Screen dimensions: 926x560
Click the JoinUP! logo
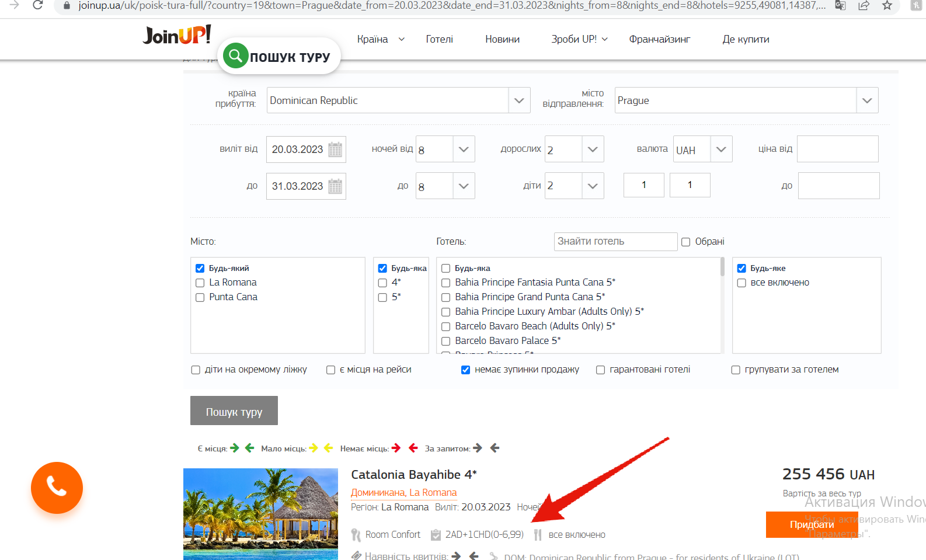(177, 35)
